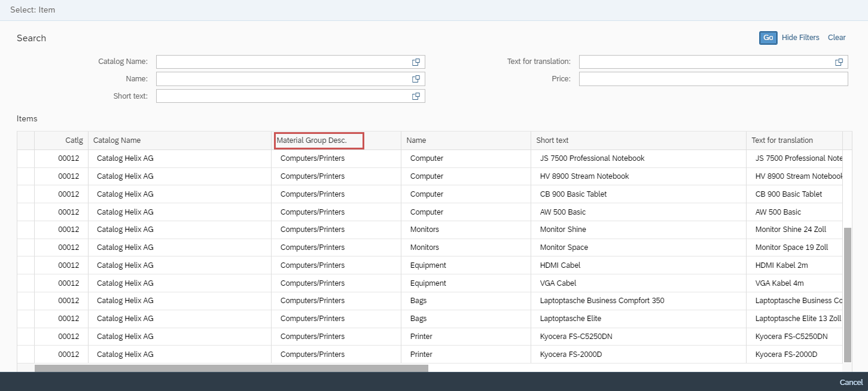The height and width of the screenshot is (391, 868).
Task: Click the Clear filters link
Action: 836,38
